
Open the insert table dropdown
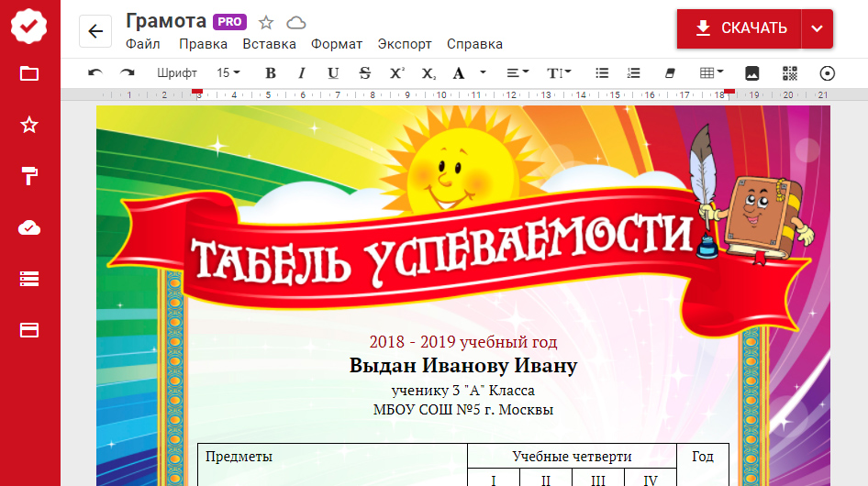tap(711, 73)
